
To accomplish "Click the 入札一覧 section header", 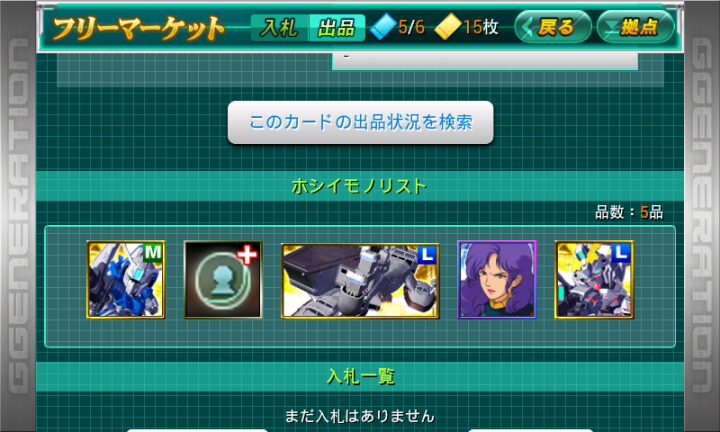I will [x=360, y=376].
